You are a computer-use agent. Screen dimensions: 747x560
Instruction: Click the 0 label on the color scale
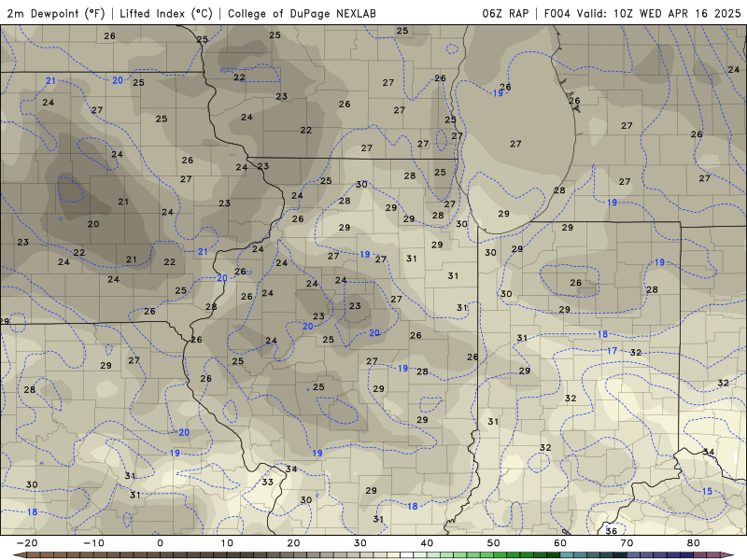coord(160,543)
